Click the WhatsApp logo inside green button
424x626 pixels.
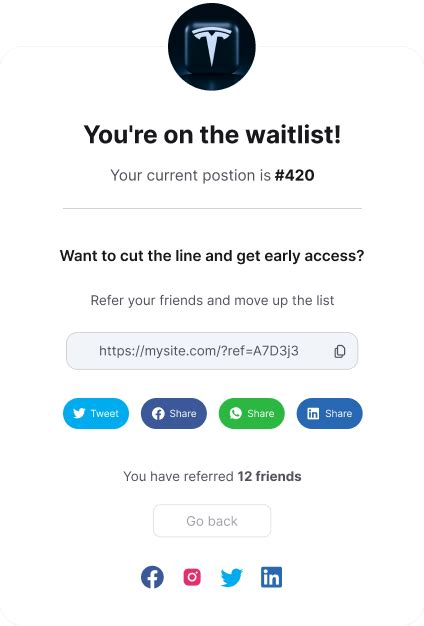[x=236, y=413]
